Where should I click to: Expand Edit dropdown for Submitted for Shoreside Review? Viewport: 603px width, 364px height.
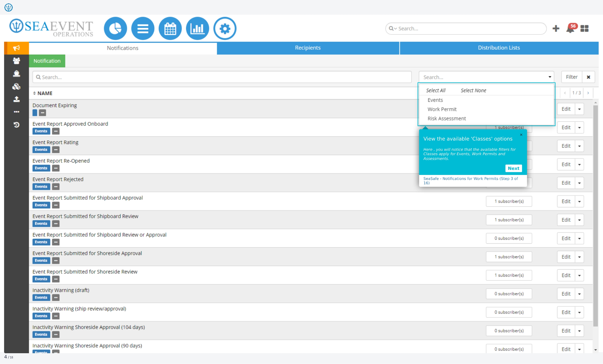click(579, 275)
